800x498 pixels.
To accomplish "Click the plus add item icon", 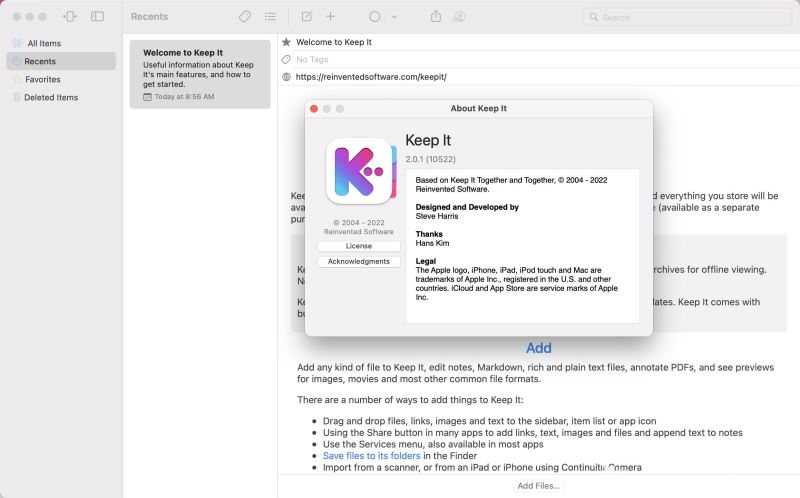I will pyautogui.click(x=331, y=16).
